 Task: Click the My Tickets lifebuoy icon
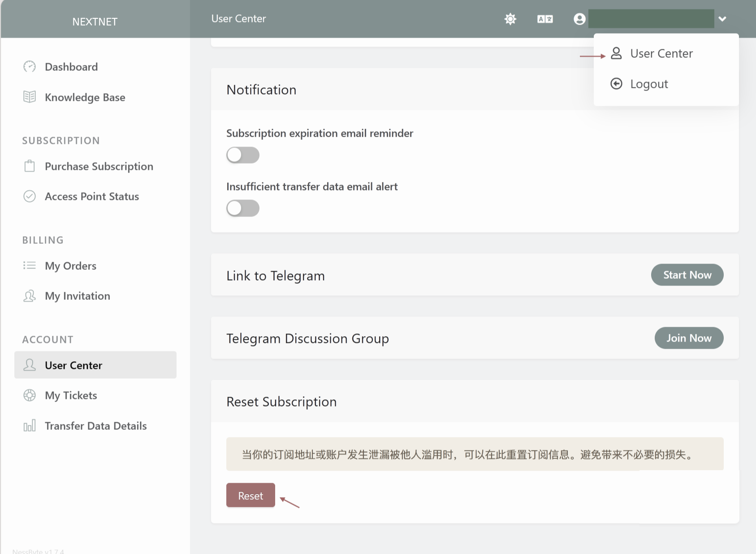click(30, 395)
